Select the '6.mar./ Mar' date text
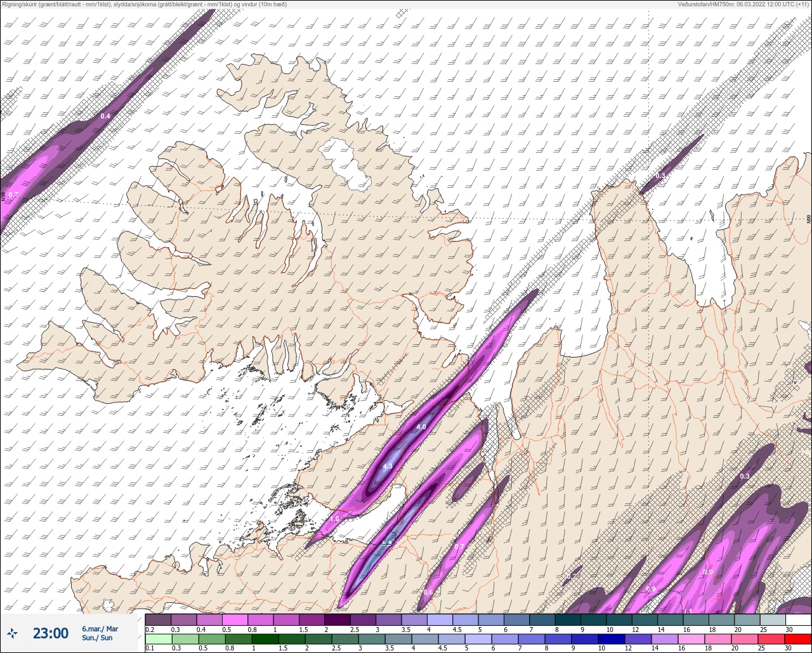The width and height of the screenshot is (812, 653). [x=100, y=628]
